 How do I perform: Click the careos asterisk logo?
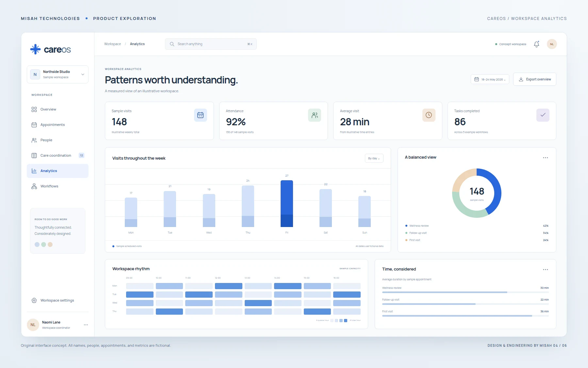(x=35, y=49)
